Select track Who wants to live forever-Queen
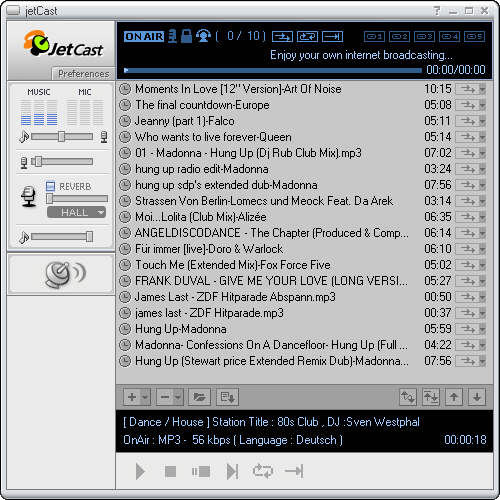 213,137
